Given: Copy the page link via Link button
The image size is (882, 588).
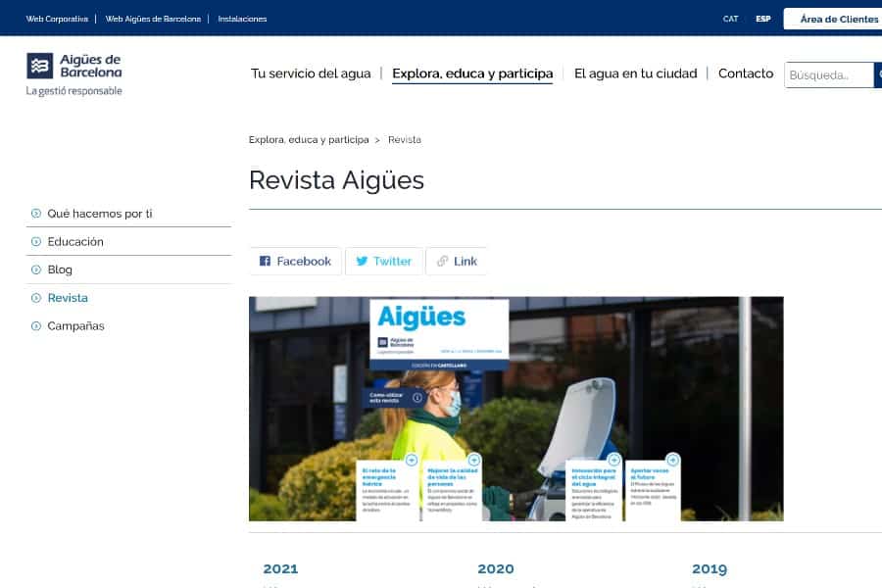Looking at the screenshot, I should [x=456, y=261].
